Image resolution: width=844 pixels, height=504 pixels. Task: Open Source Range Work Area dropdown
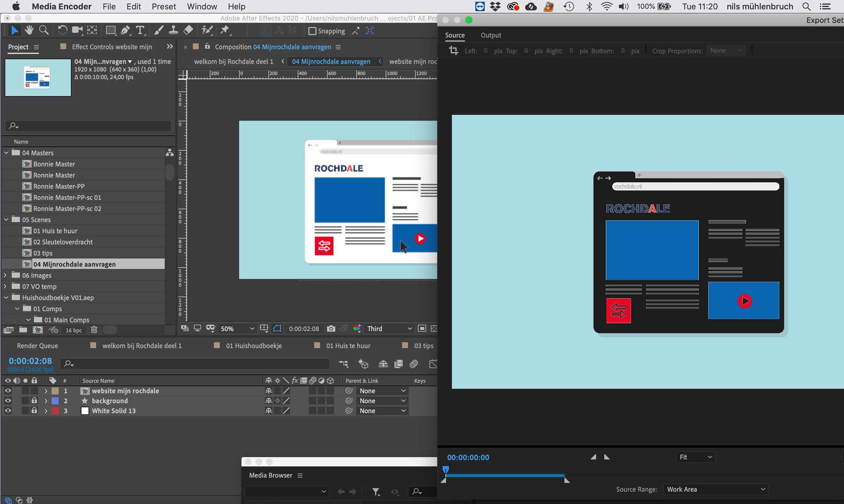point(715,489)
